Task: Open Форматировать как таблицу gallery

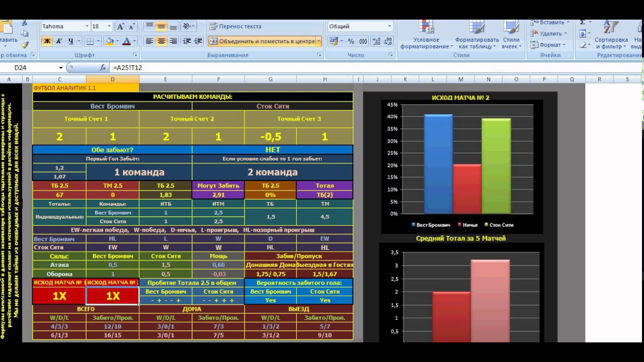Action: pos(476,34)
